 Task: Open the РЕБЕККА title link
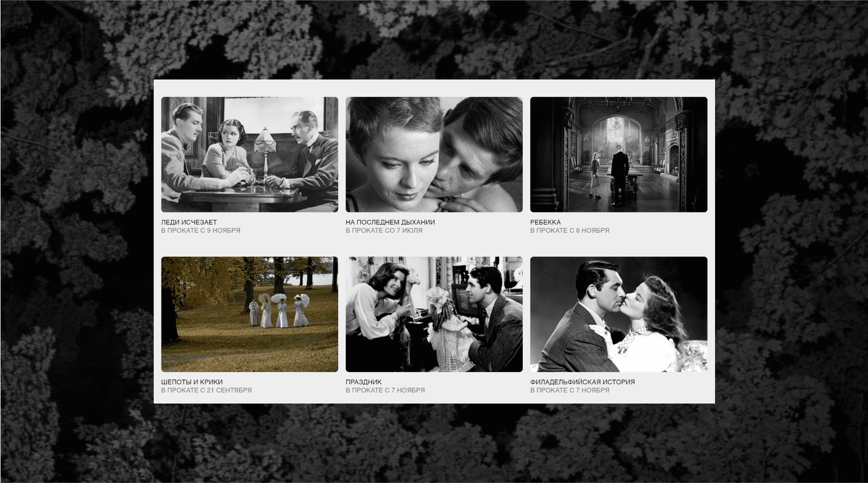[545, 222]
